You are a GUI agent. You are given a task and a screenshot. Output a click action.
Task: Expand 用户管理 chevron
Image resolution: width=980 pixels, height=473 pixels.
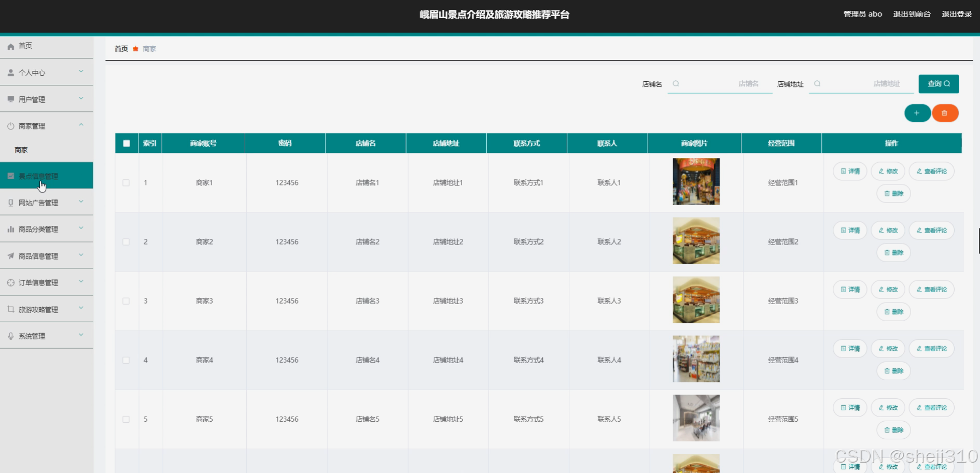pos(81,98)
